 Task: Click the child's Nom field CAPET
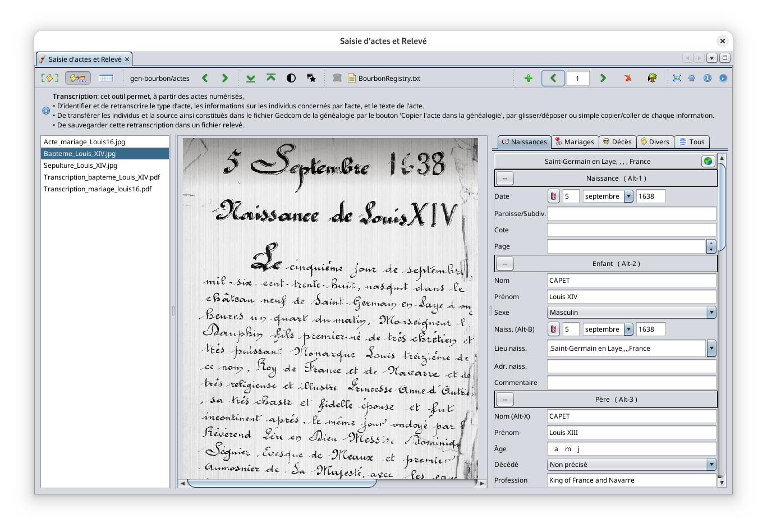(x=632, y=281)
